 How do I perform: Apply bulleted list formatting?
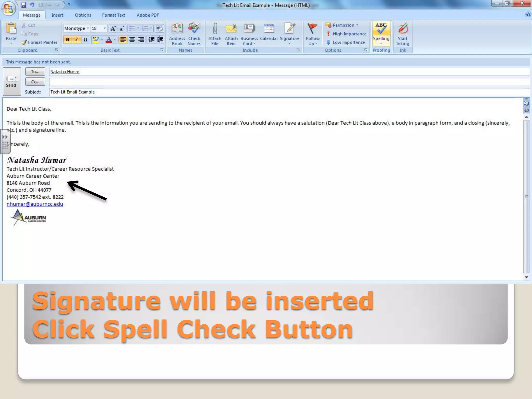132,28
